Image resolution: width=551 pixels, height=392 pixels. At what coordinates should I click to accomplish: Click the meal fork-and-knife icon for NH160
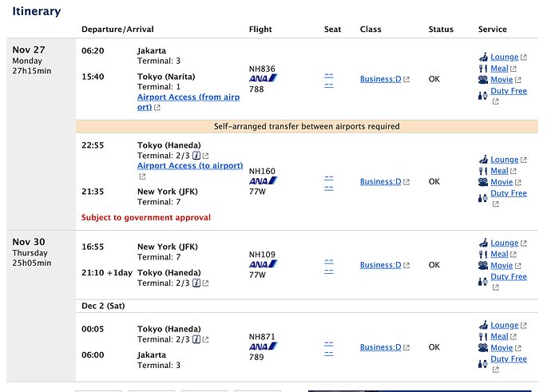[x=483, y=171]
